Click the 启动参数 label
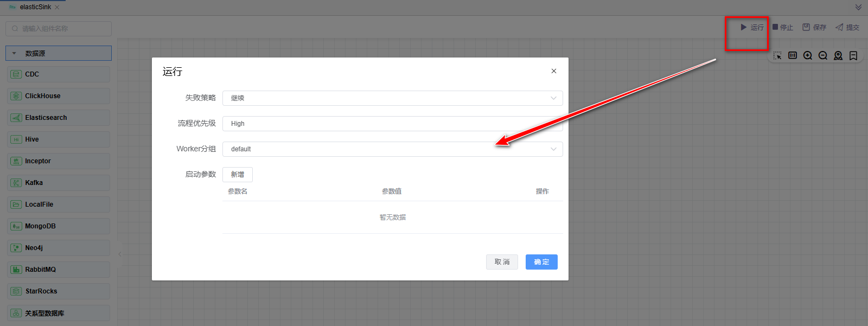Image resolution: width=868 pixels, height=326 pixels. (201, 174)
